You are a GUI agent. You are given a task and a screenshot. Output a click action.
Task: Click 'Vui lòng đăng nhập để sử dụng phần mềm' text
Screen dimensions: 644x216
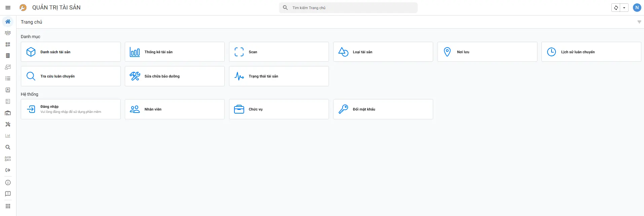pyautogui.click(x=71, y=112)
